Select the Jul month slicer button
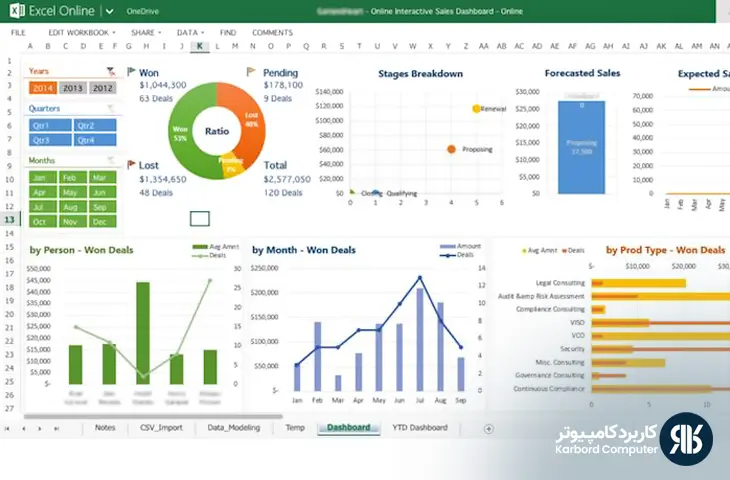 [x=43, y=207]
